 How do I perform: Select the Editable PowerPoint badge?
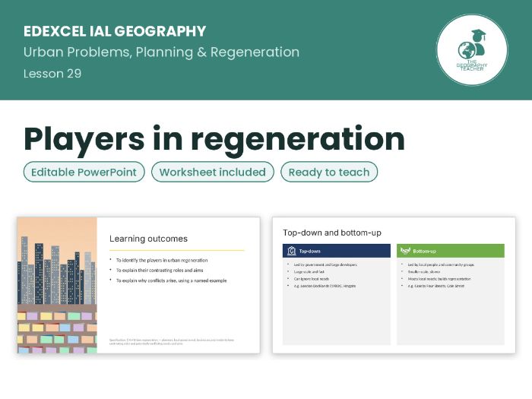(84, 172)
